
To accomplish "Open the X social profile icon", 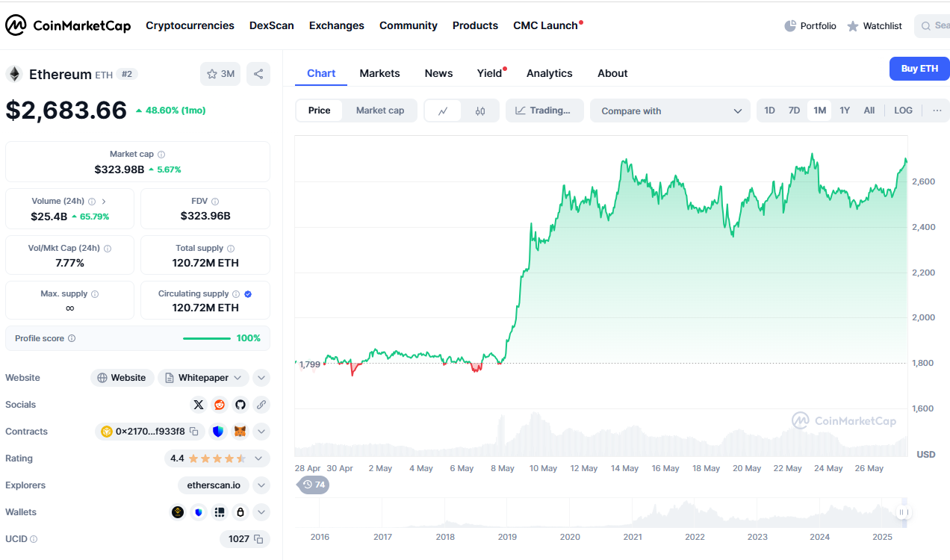I will [x=199, y=405].
